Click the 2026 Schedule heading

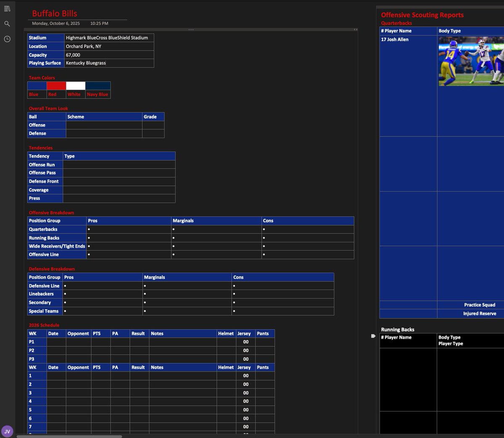[x=44, y=325]
